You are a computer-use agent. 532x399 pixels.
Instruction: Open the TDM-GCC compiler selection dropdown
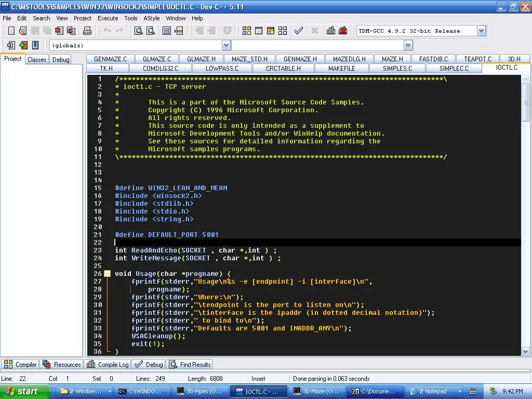coord(481,31)
